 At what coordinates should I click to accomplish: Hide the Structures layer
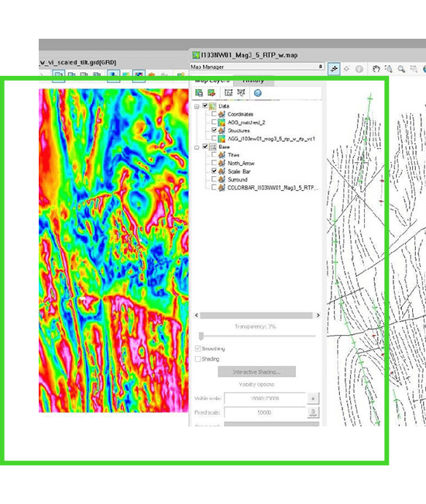tap(214, 130)
